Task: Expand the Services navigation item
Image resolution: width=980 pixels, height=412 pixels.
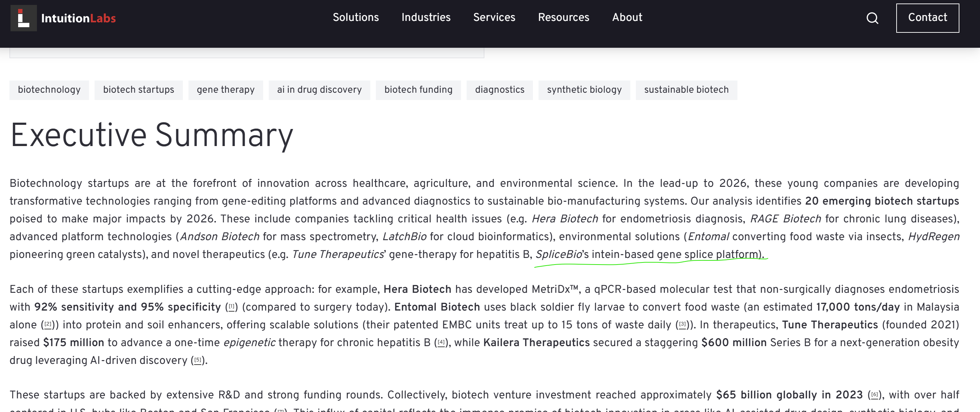Action: click(494, 17)
